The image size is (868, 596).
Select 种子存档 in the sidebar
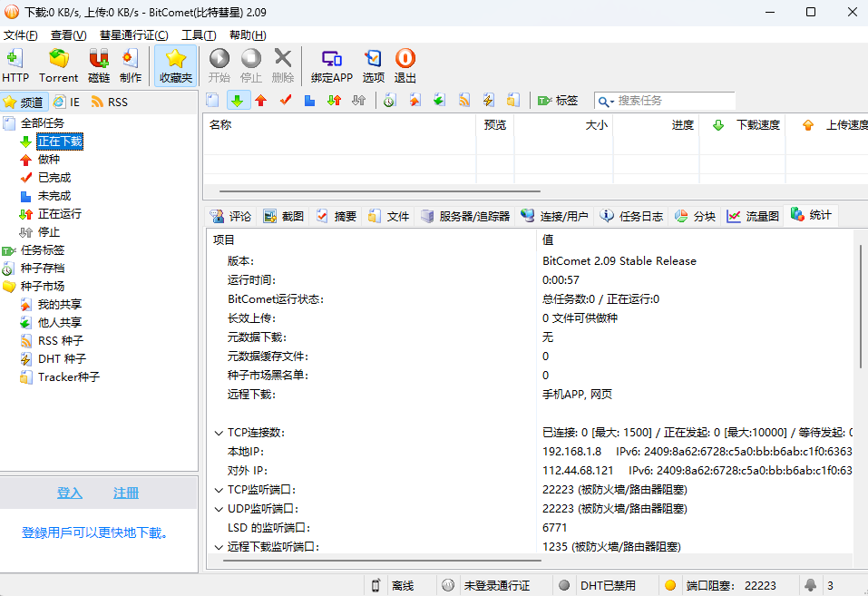(x=43, y=269)
